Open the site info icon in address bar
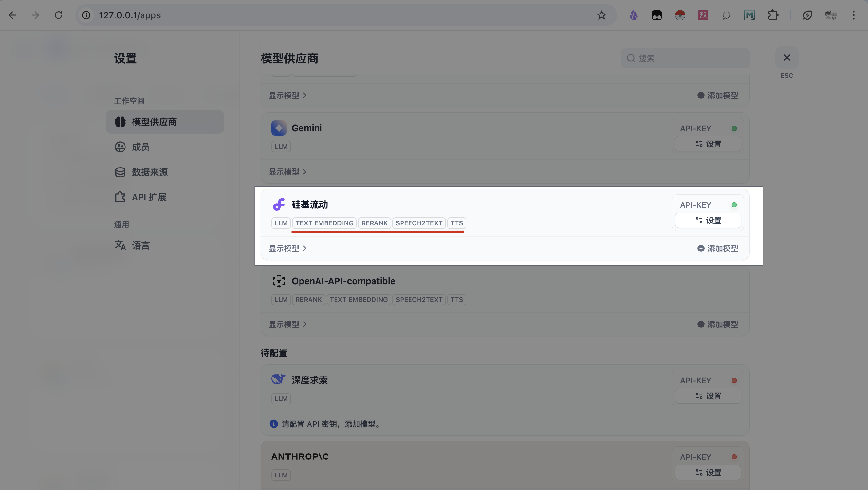868x490 pixels. tap(86, 15)
